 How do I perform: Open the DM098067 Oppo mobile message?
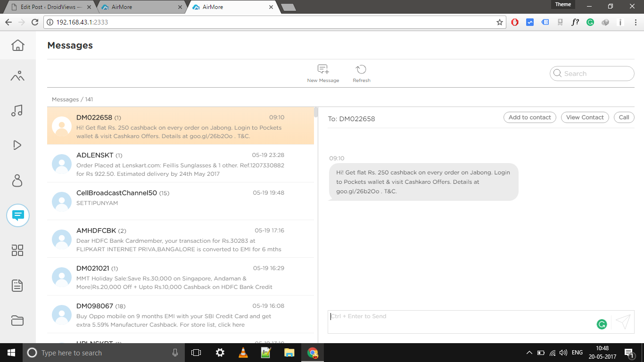click(181, 314)
